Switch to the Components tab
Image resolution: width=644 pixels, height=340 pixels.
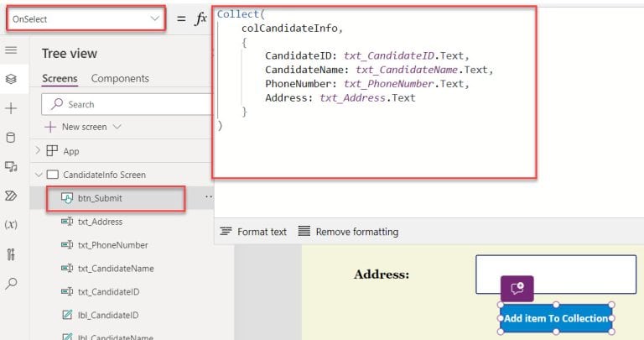click(120, 79)
